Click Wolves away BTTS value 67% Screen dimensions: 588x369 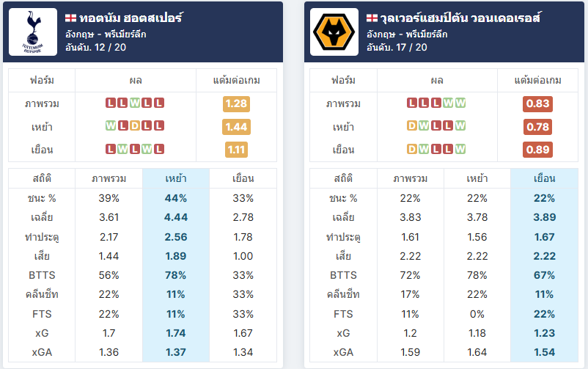click(544, 275)
